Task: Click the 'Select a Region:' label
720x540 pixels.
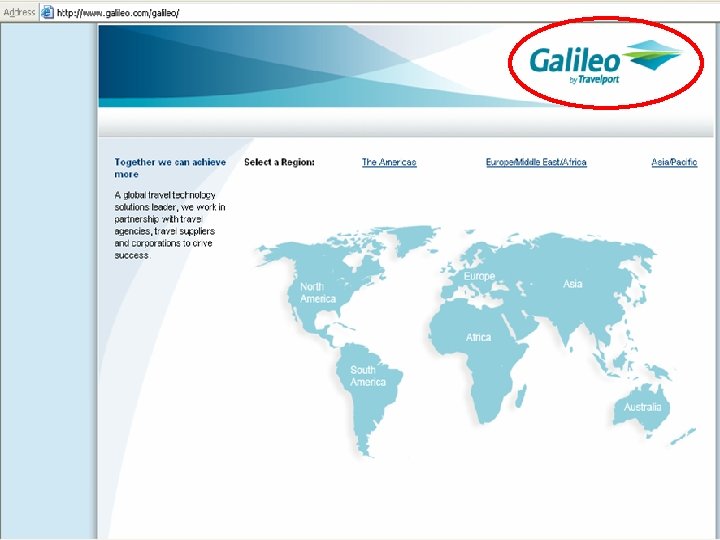Action: 279,162
